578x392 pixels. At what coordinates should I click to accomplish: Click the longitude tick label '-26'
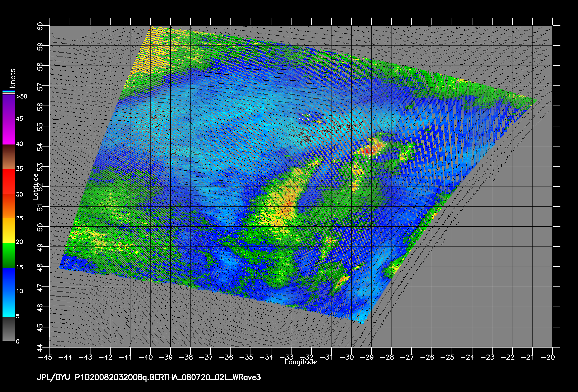point(427,357)
